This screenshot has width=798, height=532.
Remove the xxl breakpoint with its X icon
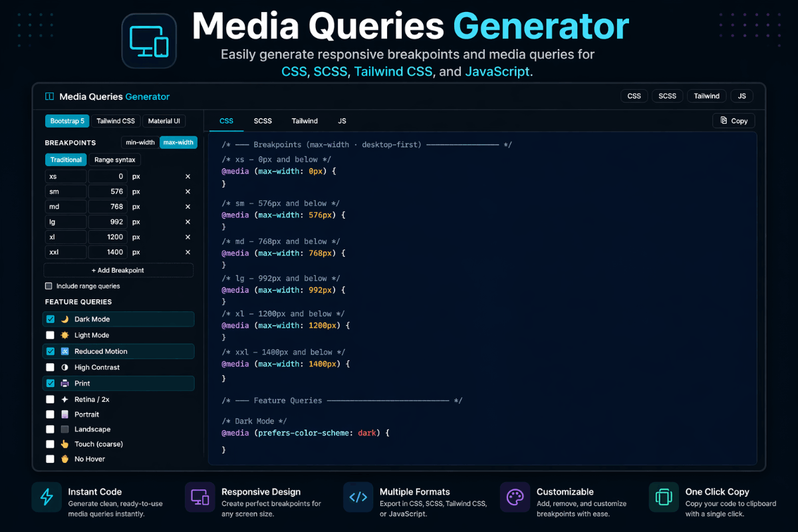(x=188, y=253)
